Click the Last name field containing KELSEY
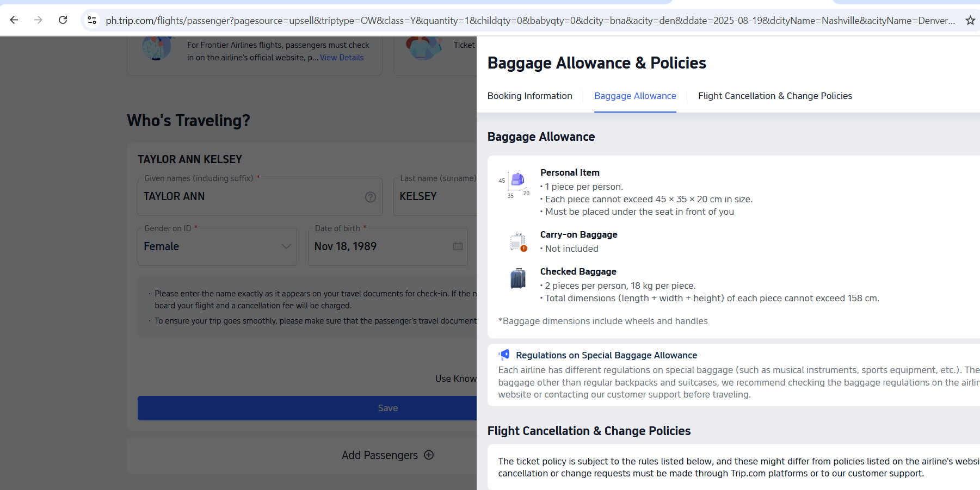980x490 pixels. (x=435, y=197)
